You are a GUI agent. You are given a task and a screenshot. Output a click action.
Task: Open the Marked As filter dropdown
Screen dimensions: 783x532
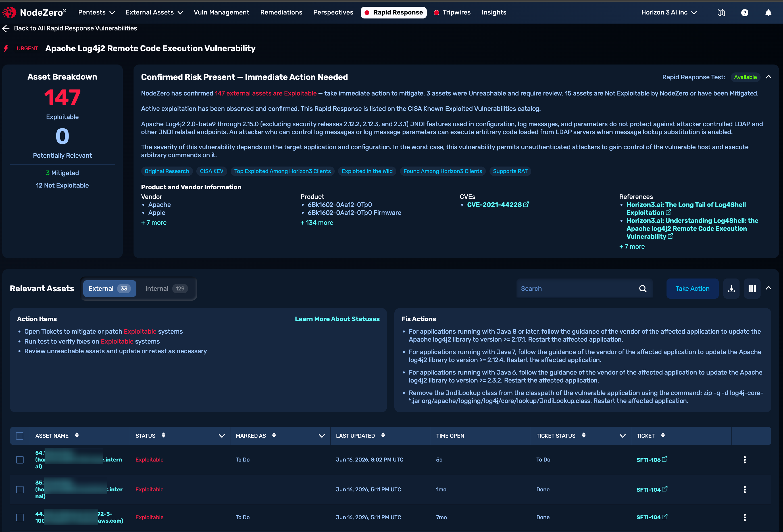[x=322, y=436]
